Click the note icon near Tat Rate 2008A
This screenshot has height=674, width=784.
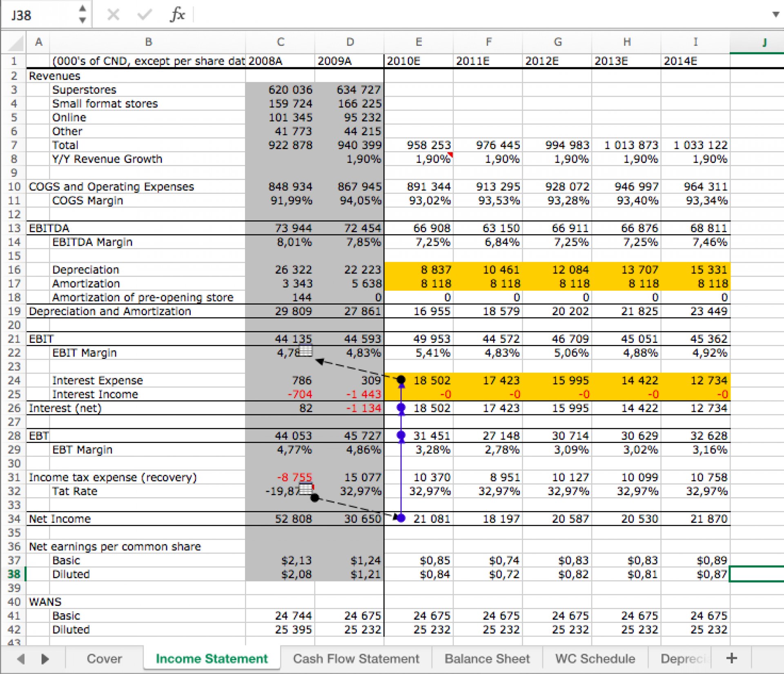[306, 489]
